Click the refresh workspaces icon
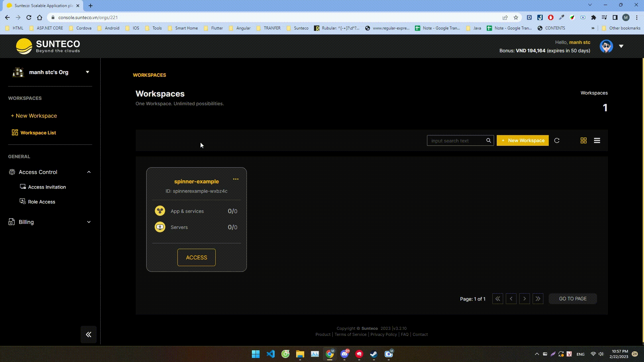The height and width of the screenshot is (362, 644). [x=557, y=140]
